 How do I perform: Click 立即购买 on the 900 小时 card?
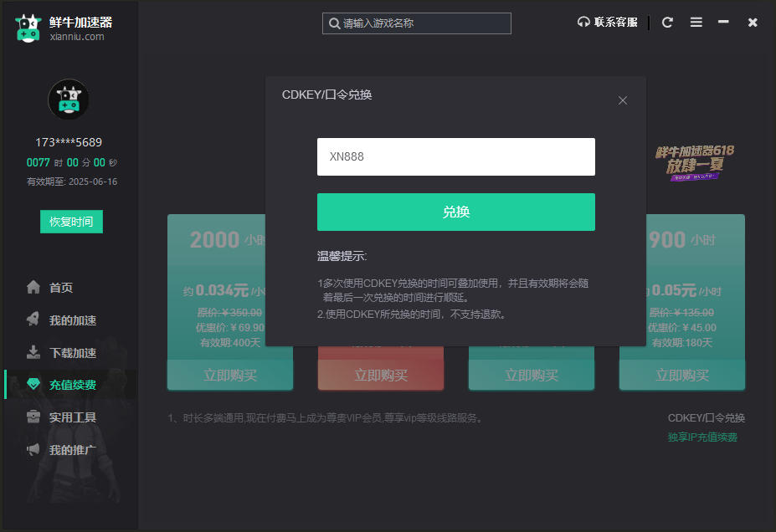coord(682,376)
